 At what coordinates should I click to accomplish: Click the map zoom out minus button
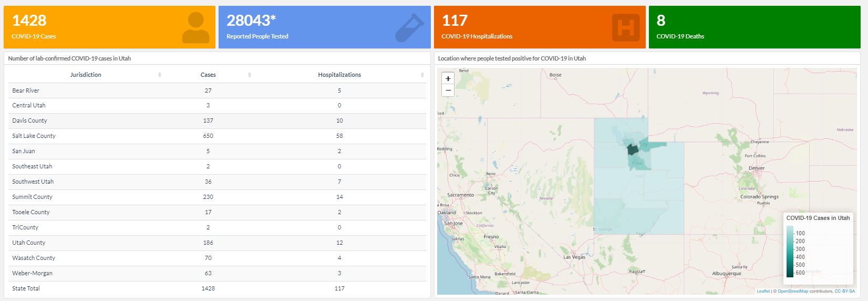[448, 91]
